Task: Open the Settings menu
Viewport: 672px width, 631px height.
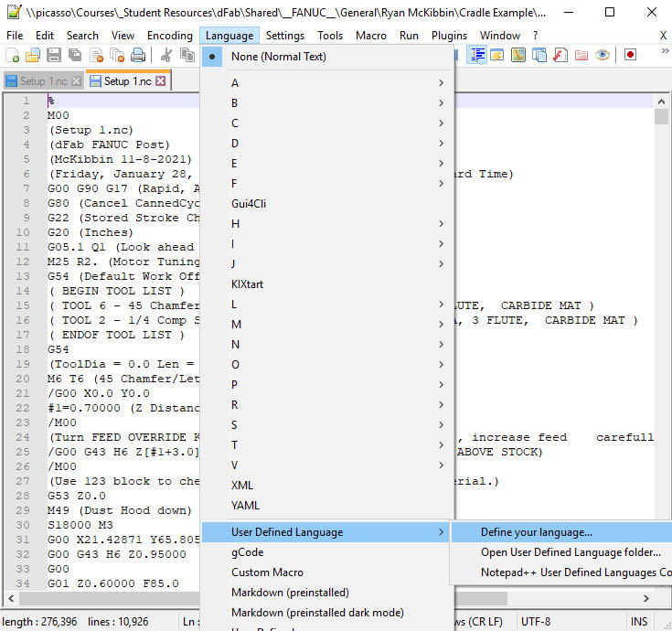Action: click(285, 36)
